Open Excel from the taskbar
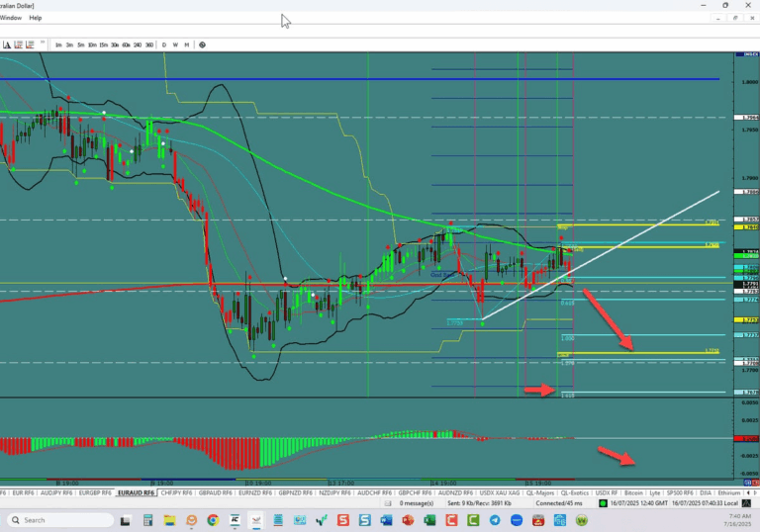This screenshot has height=532, width=760. pyautogui.click(x=429, y=520)
